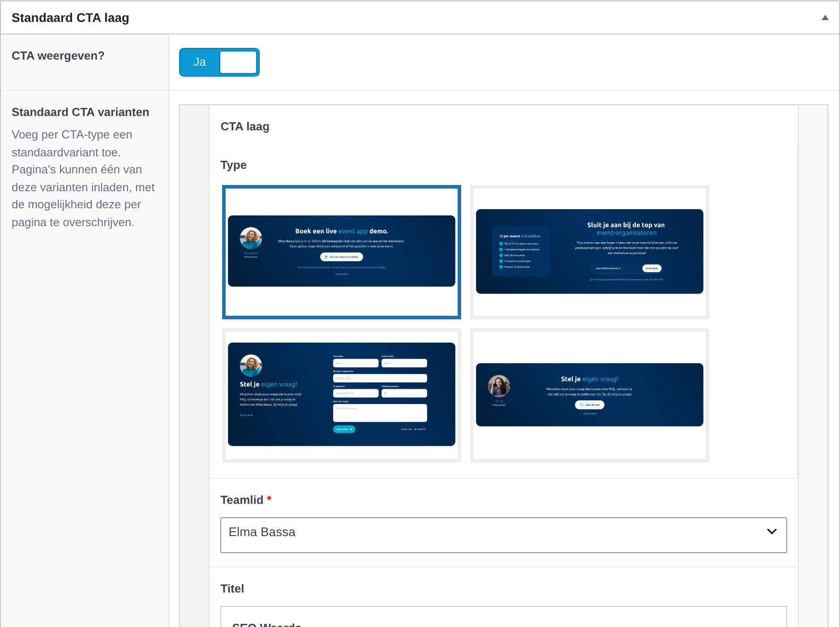The height and width of the screenshot is (627, 840).
Task: Select the contact form 'Stel je eigen vraag' CTA type
Action: 342,395
